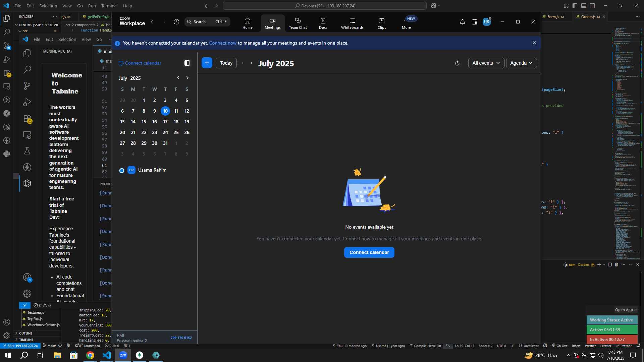The width and height of the screenshot is (644, 362).
Task: Click the Connect now link in the banner
Action: coord(223,43)
